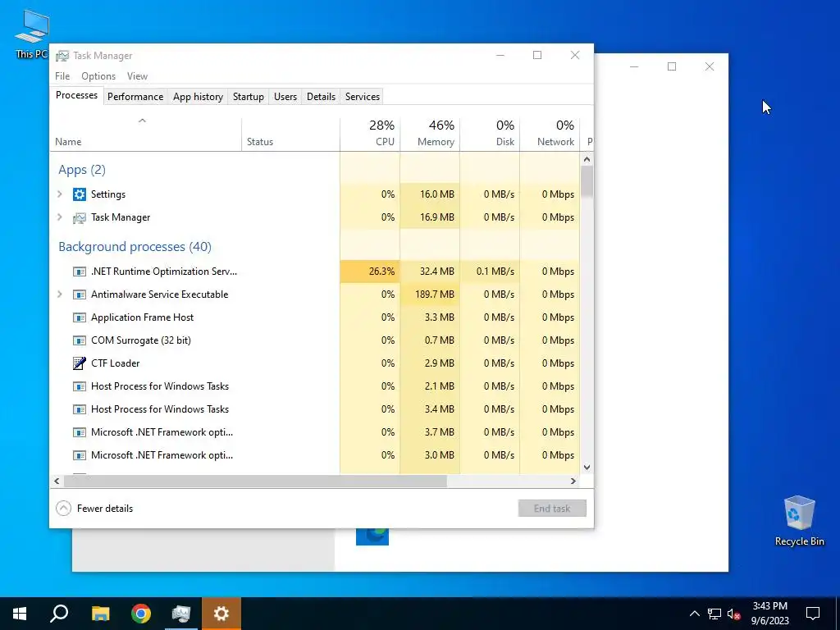The width and height of the screenshot is (840, 630).
Task: Select the Recycle Bin desktop icon
Action: click(x=799, y=521)
